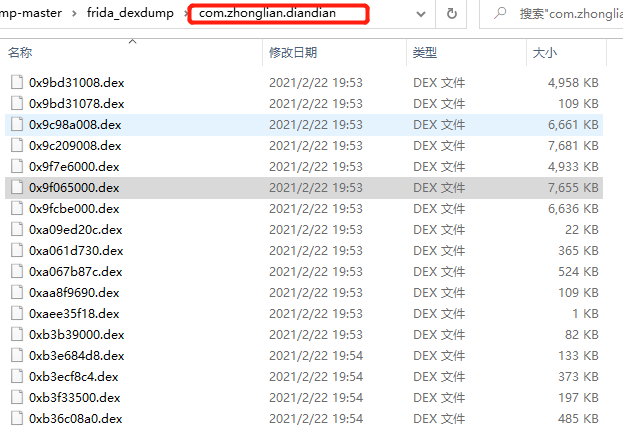This screenshot has width=623, height=433.
Task: Click the file icon of 0x9fcbe000.dex
Action: coord(17,209)
